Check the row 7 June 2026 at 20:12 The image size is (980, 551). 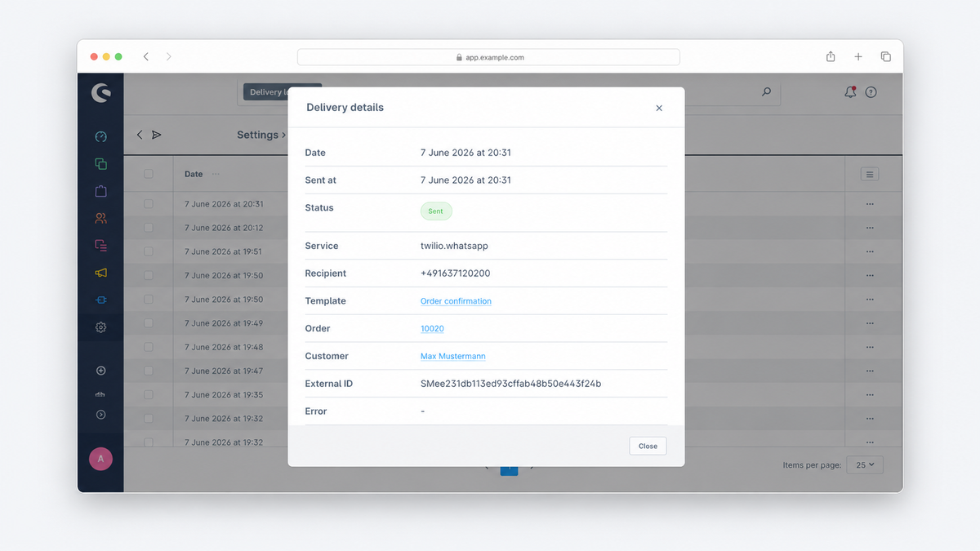coord(149,228)
